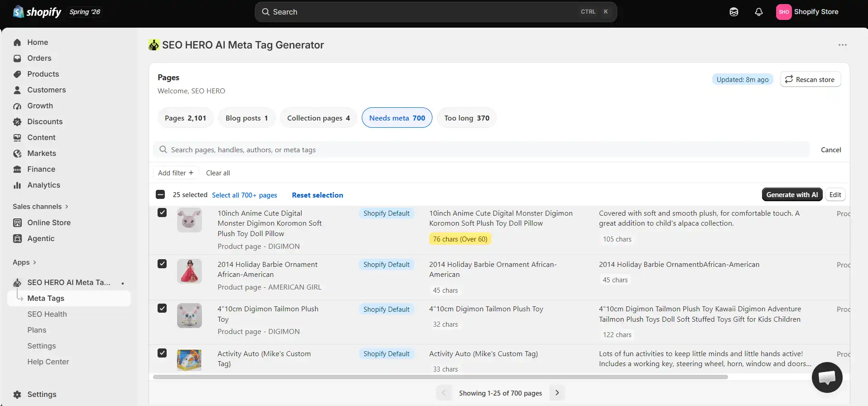
Task: Select the Blog posts tab
Action: tap(247, 118)
